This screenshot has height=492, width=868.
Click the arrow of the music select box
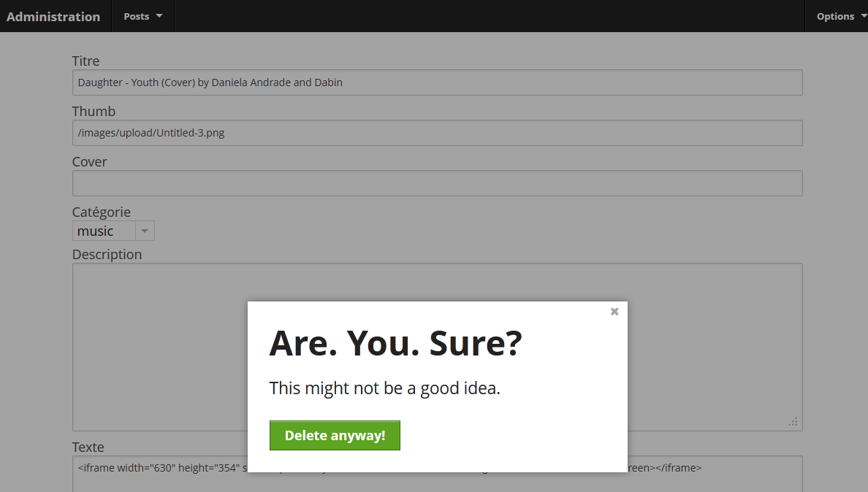(x=145, y=231)
